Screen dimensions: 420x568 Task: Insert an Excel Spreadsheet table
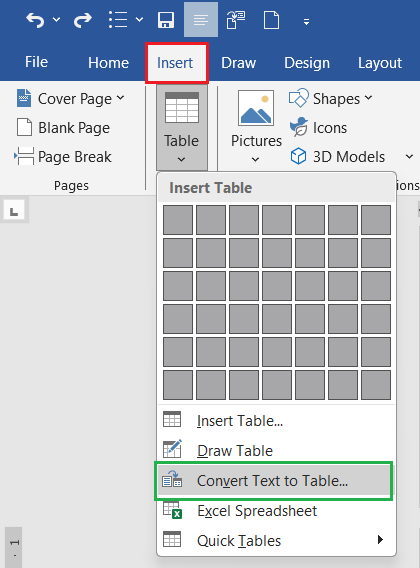click(276, 511)
